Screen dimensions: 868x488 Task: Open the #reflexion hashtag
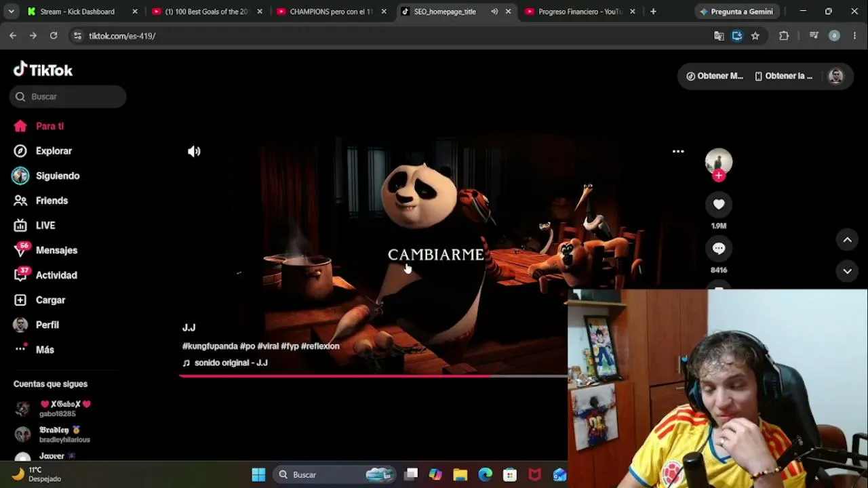[x=320, y=346]
